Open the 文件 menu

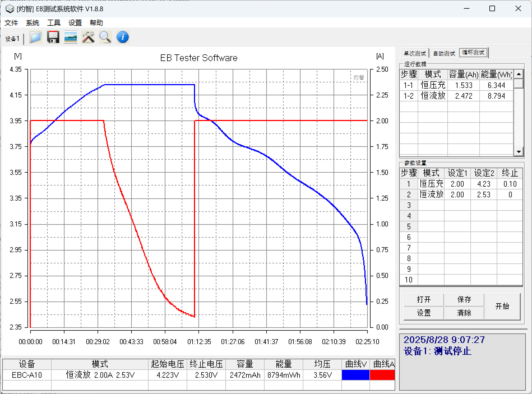tap(11, 23)
